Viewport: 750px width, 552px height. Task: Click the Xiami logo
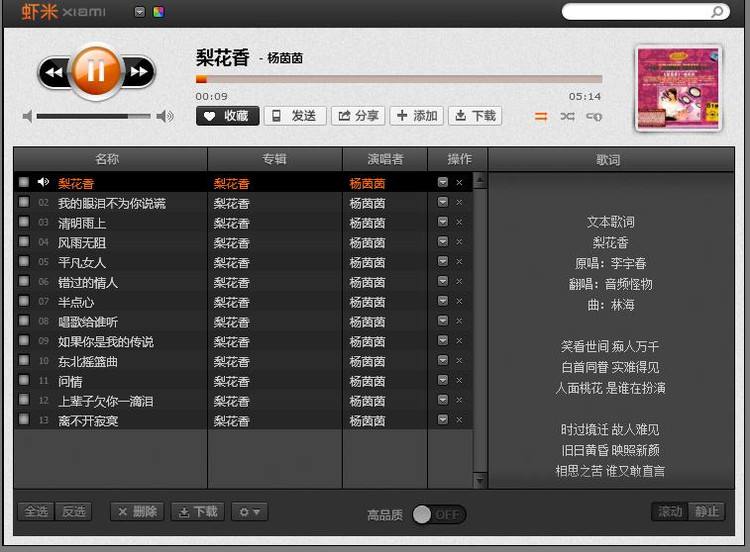(63, 11)
